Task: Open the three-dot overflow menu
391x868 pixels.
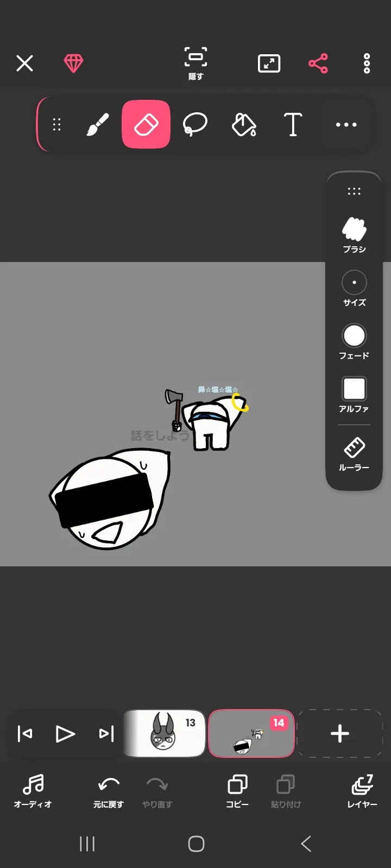Action: pyautogui.click(x=367, y=63)
